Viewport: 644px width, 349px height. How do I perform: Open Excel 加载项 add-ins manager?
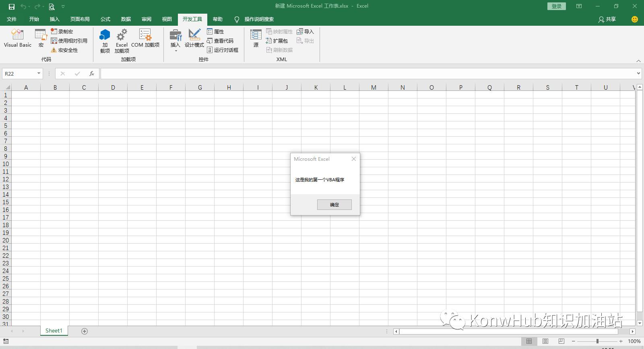coord(122,41)
